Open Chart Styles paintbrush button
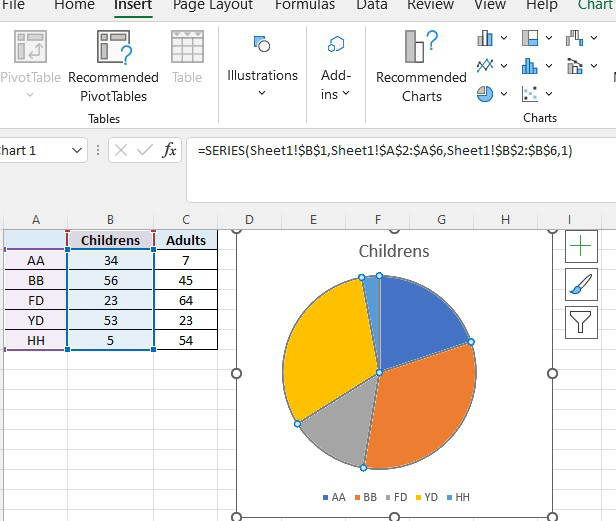The width and height of the screenshot is (616, 521). [x=581, y=284]
